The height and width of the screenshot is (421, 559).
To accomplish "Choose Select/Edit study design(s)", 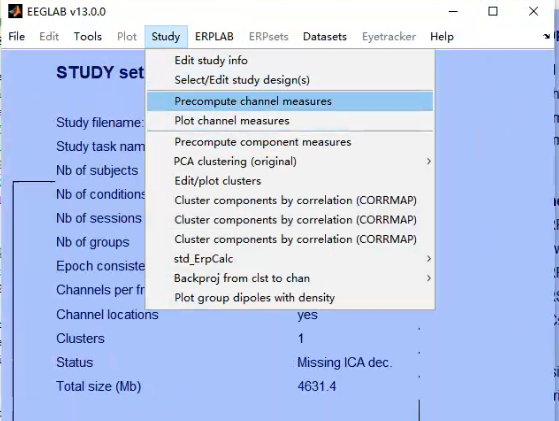I will pyautogui.click(x=290, y=80).
